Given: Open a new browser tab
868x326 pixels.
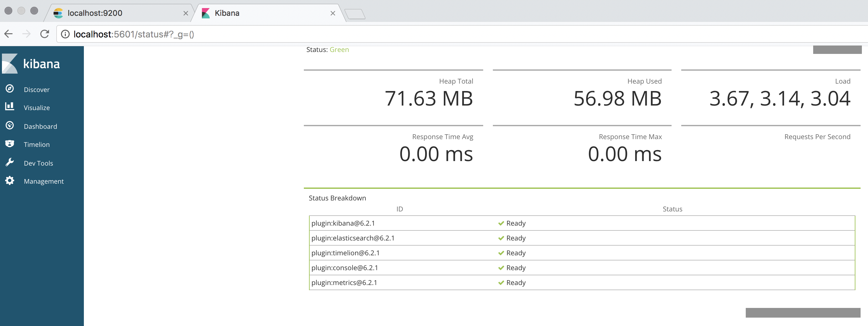Looking at the screenshot, I should [x=355, y=14].
